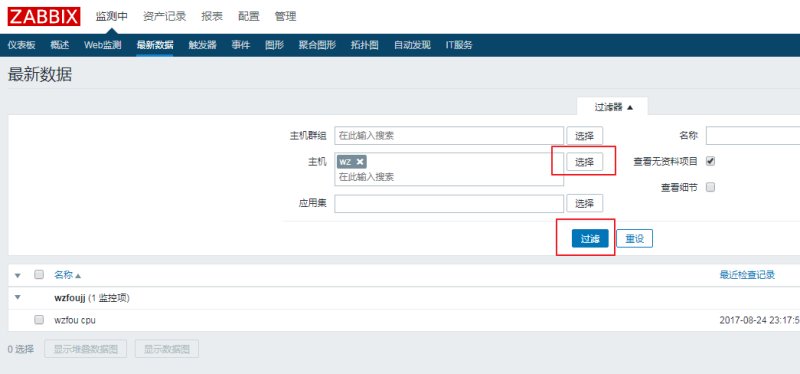Click the 0 选择 counter text

tap(21, 349)
